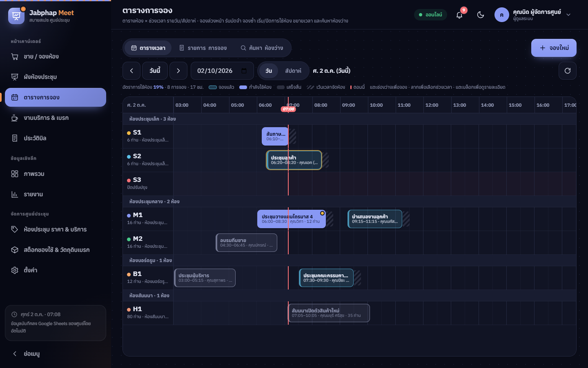Open ขาย / จองห้อง in the sidebar
This screenshot has height=368, width=588.
coord(56,56)
